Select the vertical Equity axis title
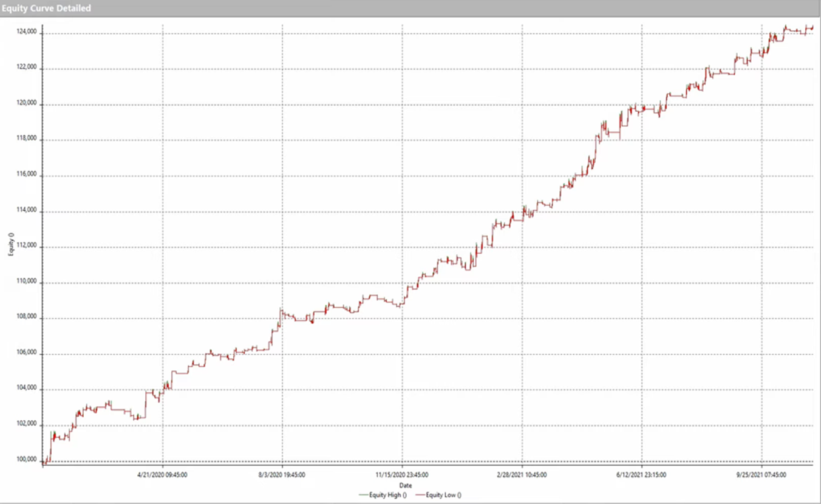This screenshot has width=821, height=504. click(x=10, y=245)
